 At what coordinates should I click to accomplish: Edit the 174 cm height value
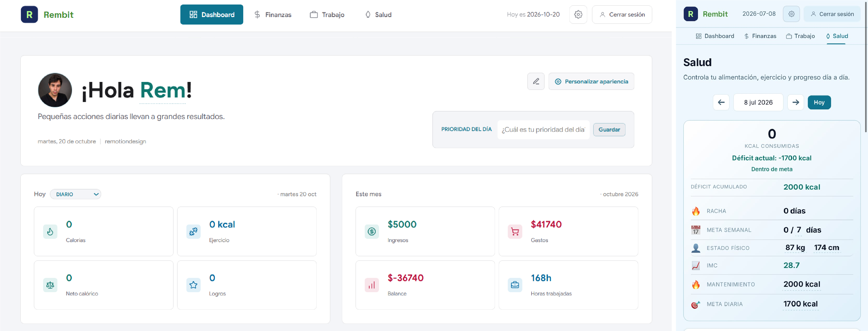[827, 248]
